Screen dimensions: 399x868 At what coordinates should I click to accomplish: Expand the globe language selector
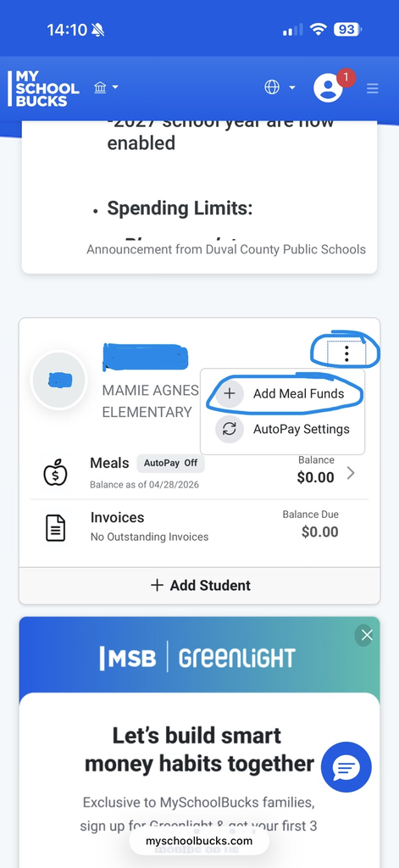coord(280,87)
